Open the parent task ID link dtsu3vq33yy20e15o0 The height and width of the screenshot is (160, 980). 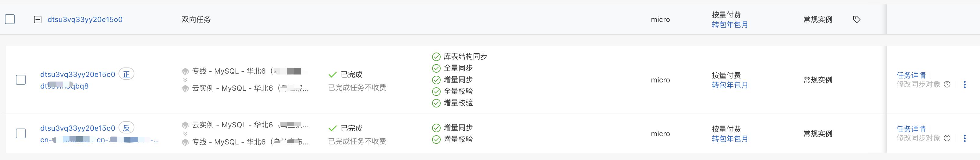tap(85, 20)
